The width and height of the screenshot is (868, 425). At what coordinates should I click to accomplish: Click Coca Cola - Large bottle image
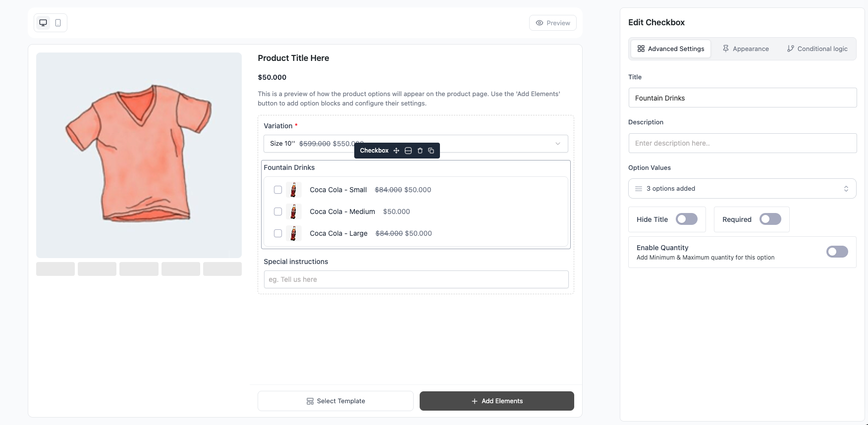tap(294, 233)
